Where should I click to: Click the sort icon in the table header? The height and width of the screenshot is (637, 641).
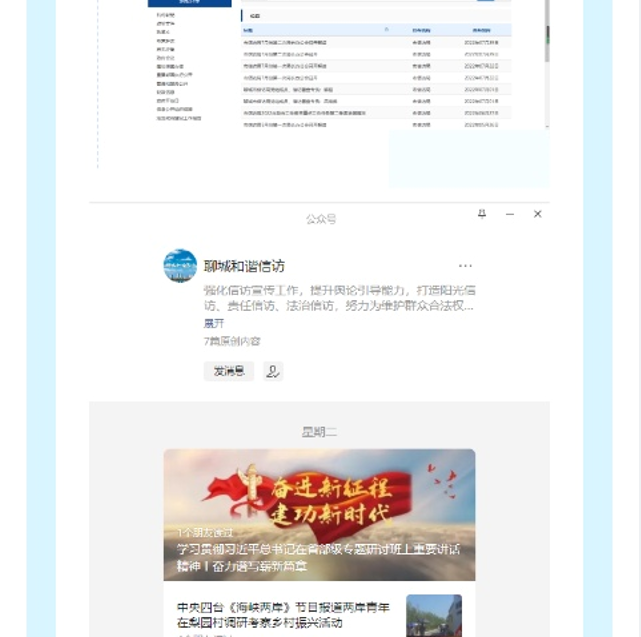pyautogui.click(x=386, y=30)
